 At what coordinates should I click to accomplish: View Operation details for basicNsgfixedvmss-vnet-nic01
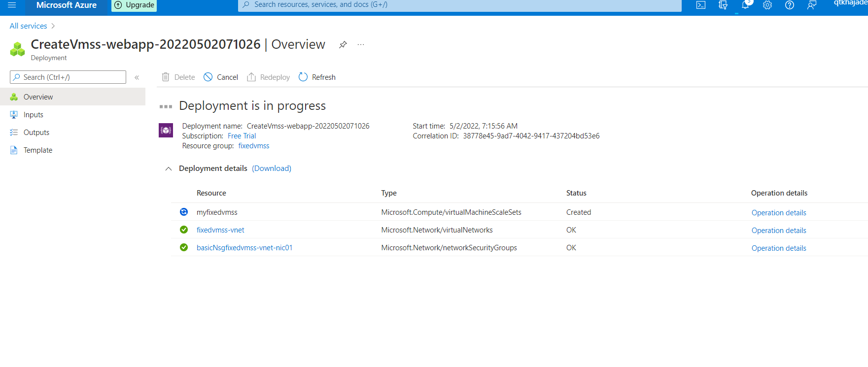pos(779,248)
